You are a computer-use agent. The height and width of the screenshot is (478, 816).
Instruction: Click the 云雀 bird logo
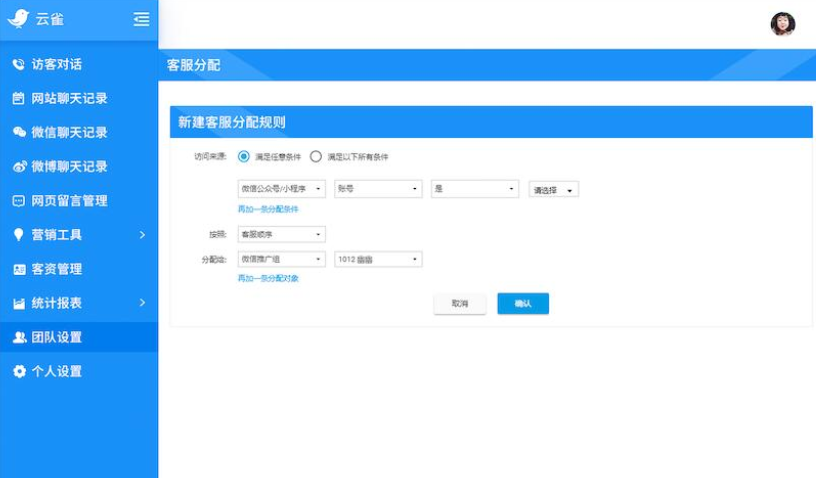coord(18,19)
